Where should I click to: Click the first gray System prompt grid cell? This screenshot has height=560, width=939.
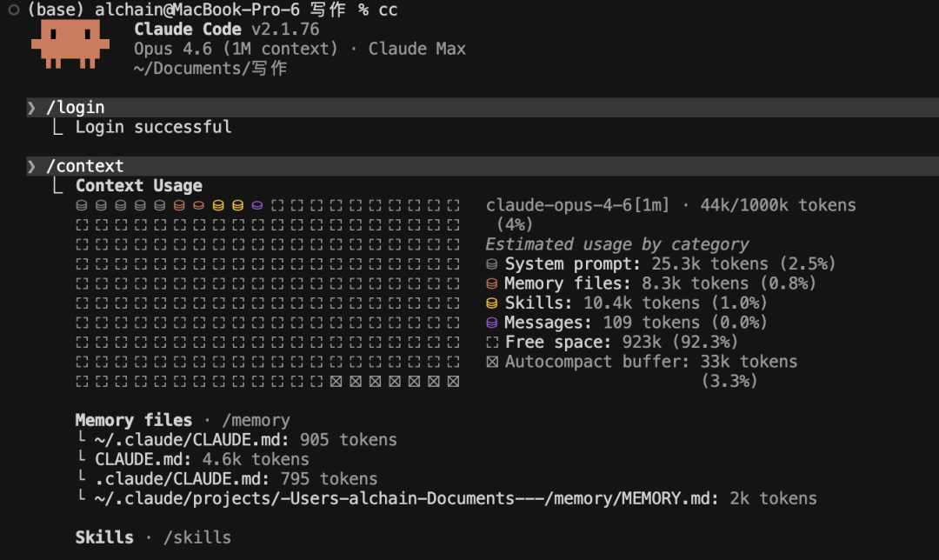coord(82,206)
